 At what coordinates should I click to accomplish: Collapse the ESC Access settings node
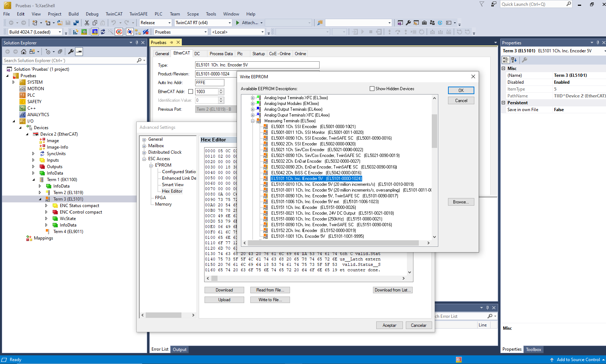[x=144, y=159]
